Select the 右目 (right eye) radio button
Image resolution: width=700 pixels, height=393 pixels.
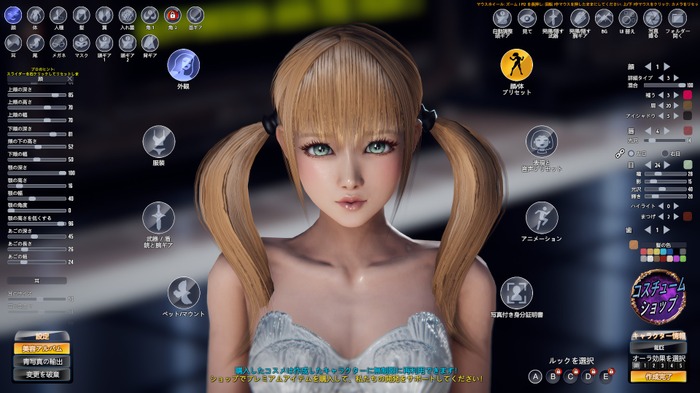(x=665, y=153)
